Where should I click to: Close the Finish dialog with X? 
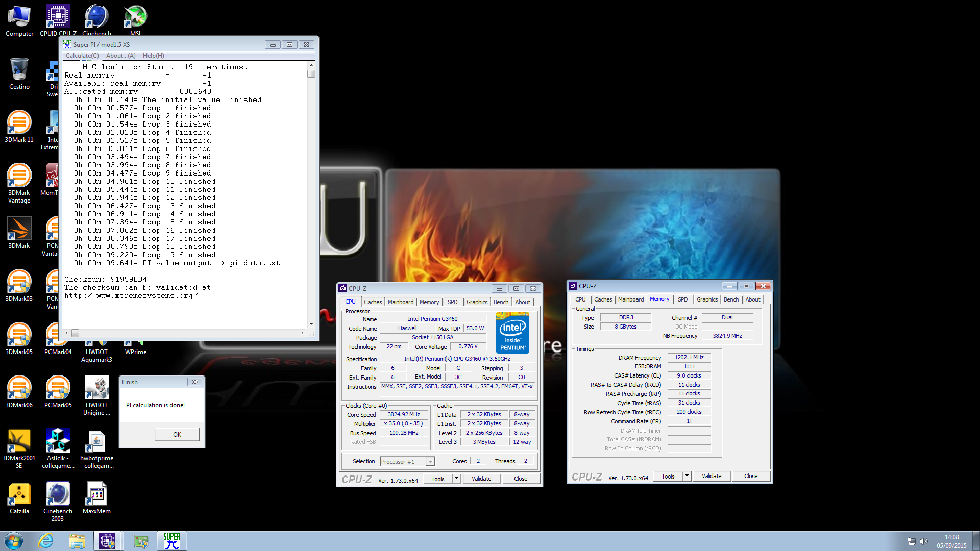195,382
